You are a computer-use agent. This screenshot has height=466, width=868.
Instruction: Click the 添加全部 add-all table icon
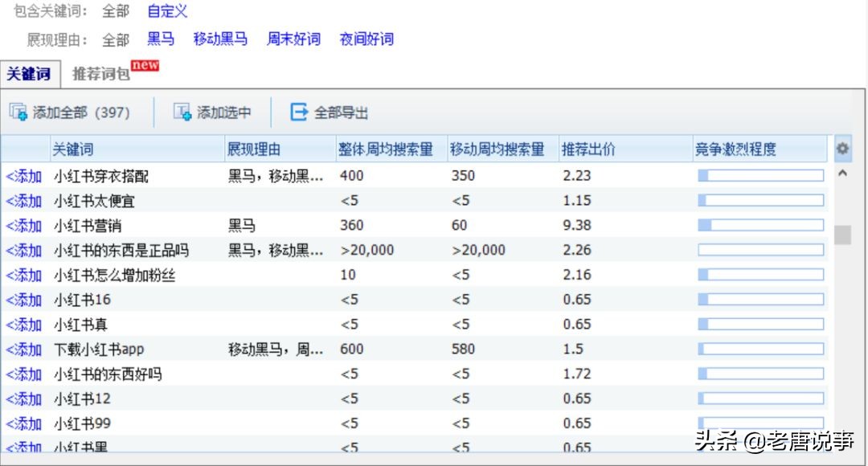click(x=18, y=112)
